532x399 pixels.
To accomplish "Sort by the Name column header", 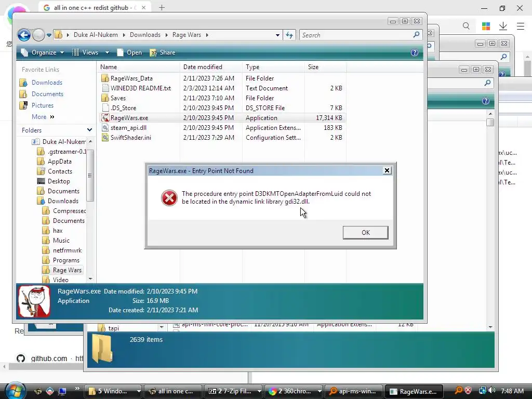I will pos(138,67).
